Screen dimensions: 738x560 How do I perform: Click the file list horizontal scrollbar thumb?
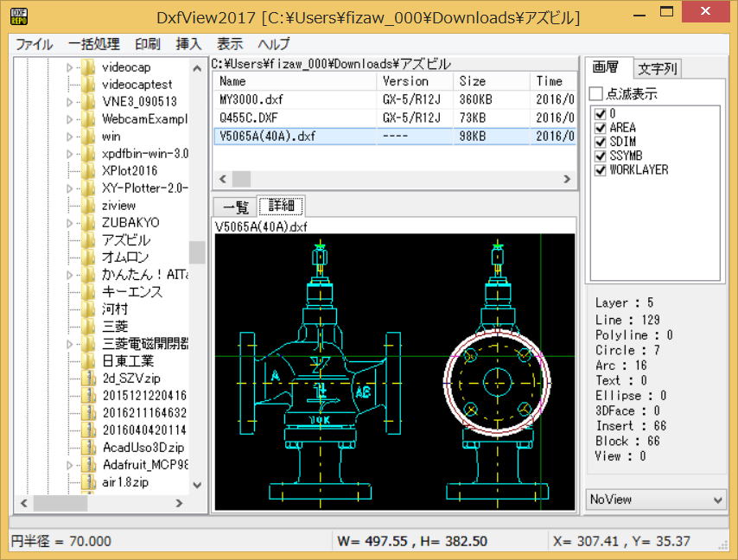tap(241, 179)
